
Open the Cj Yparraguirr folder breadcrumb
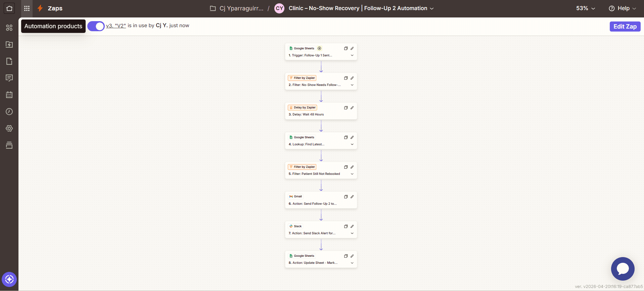241,8
